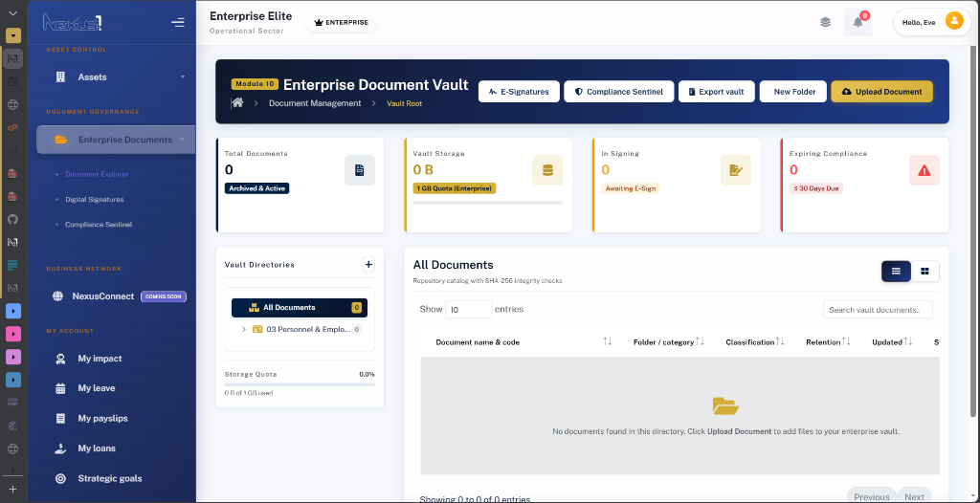Viewport: 980px width, 503px height.
Task: Focus Search vault documents field
Action: [878, 309]
